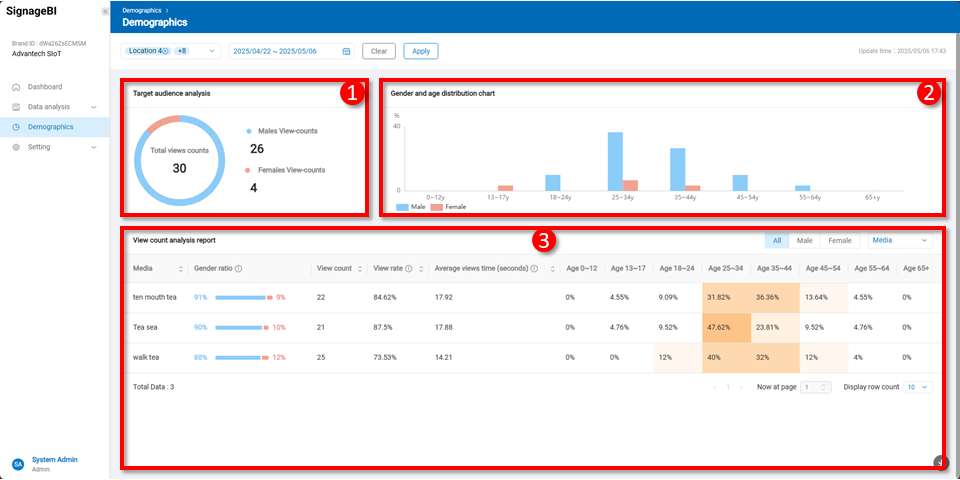The image size is (960, 480).
Task: Click the Clear button
Action: (379, 51)
